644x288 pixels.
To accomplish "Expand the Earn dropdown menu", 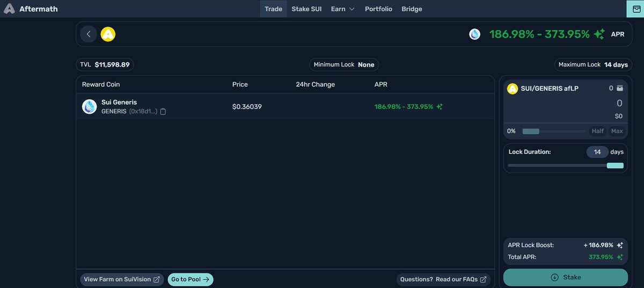I will [x=343, y=9].
